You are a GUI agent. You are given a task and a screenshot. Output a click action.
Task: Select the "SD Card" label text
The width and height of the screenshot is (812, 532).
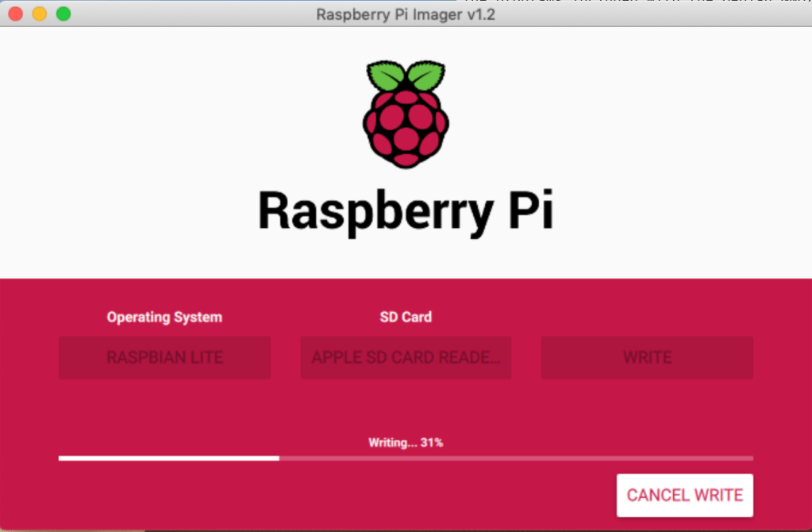pos(406,317)
